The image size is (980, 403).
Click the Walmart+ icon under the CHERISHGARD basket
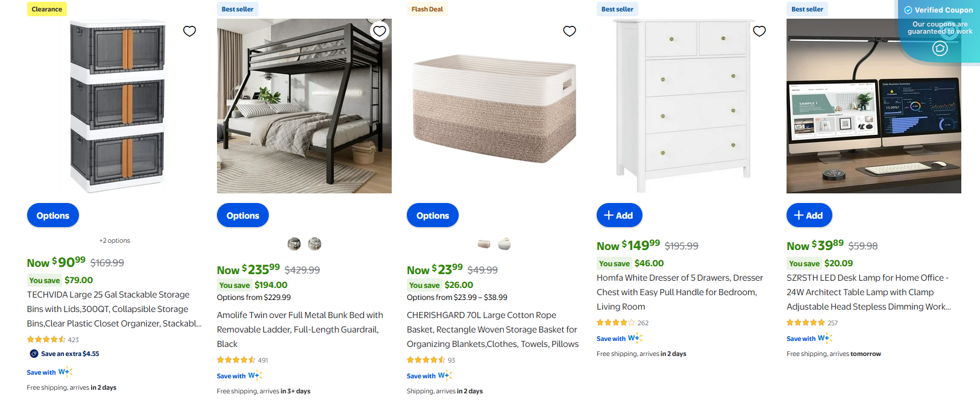click(445, 375)
